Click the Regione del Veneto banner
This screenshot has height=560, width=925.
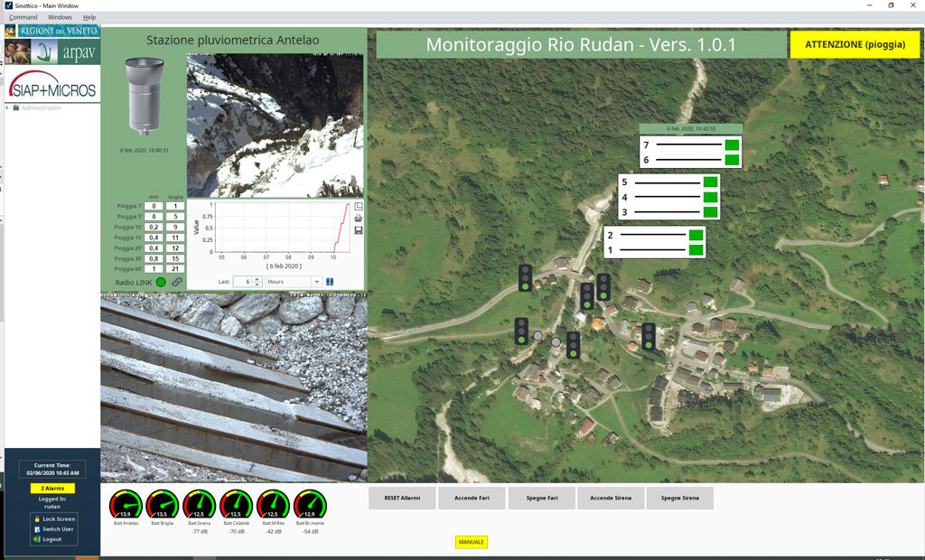tap(58, 31)
